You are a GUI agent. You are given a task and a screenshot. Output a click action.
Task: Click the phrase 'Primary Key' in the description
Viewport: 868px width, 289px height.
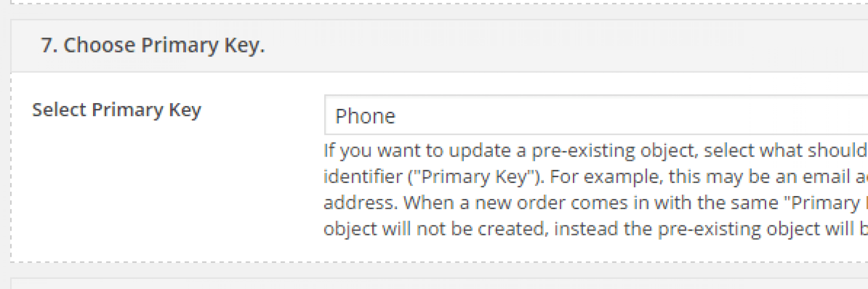[x=472, y=176]
